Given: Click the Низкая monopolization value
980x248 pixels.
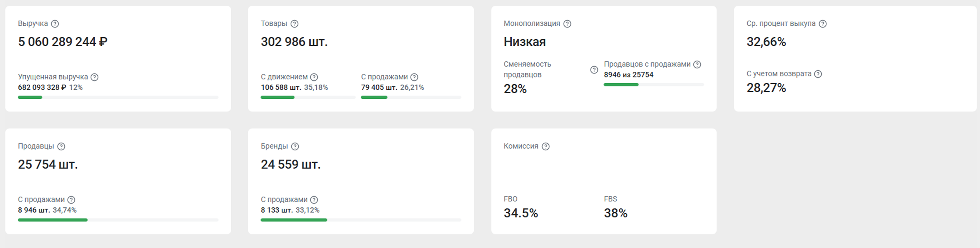Looking at the screenshot, I should pos(525,42).
